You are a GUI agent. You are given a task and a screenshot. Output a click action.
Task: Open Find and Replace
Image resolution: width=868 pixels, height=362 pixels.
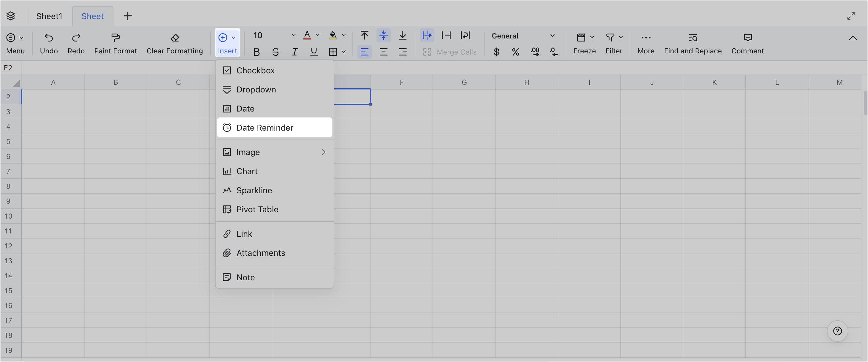[693, 43]
